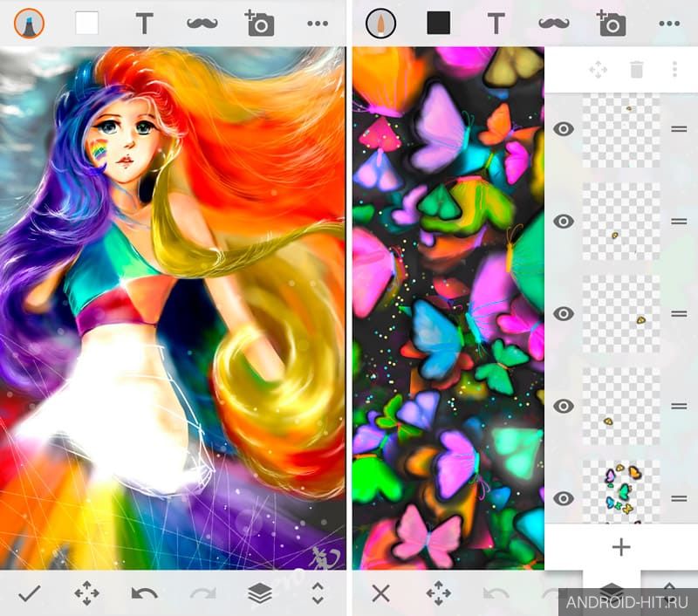This screenshot has height=616, width=698.
Task: Confirm drawing with the checkmark icon
Action: tap(30, 593)
